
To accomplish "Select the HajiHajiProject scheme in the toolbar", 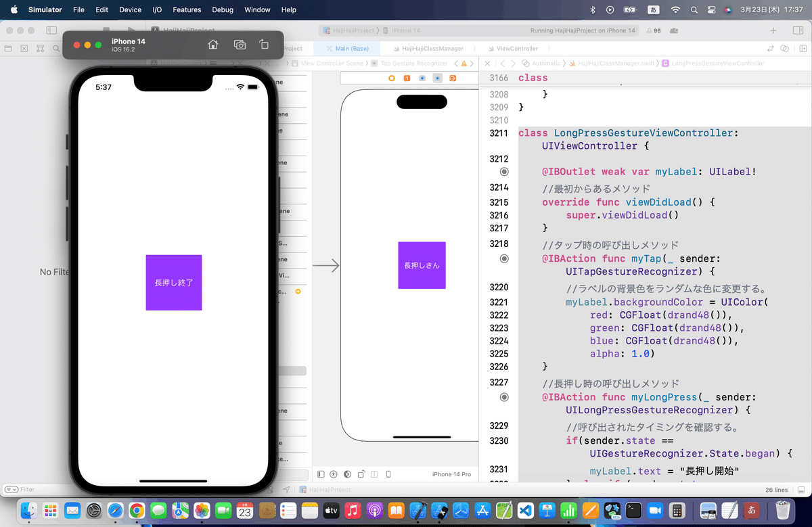I will [349, 30].
